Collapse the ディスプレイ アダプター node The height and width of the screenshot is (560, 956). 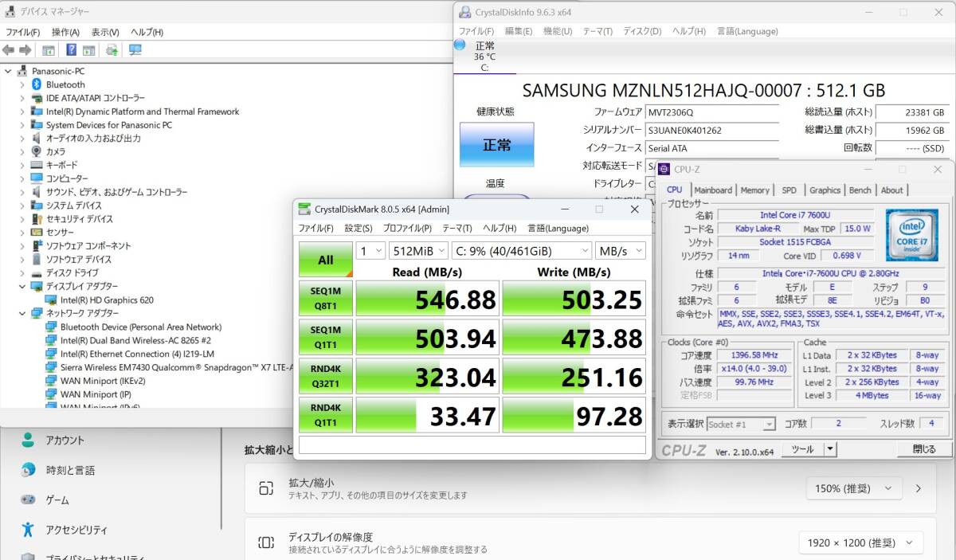click(x=22, y=286)
